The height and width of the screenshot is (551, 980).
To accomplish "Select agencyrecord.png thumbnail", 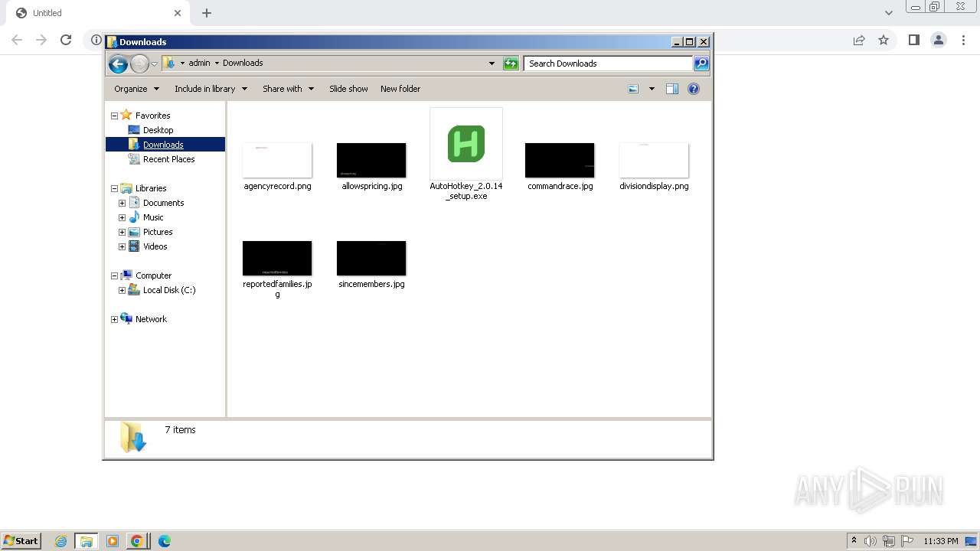I will click(x=277, y=161).
